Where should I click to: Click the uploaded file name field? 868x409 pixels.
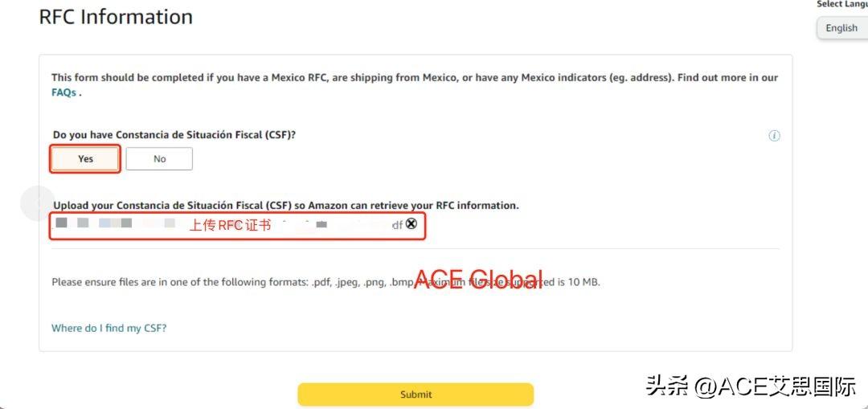coord(237,226)
